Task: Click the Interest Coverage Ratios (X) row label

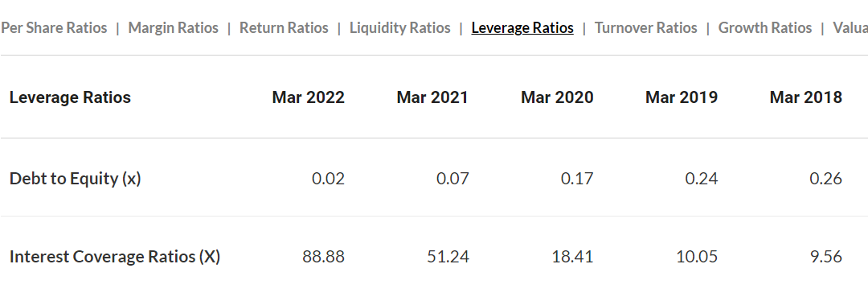Action: [115, 256]
